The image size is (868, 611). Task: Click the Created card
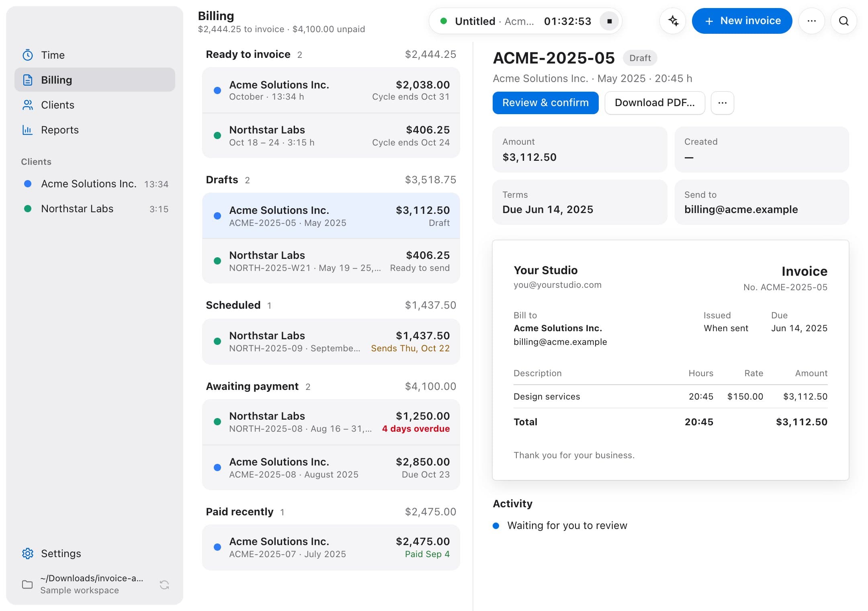coord(762,150)
